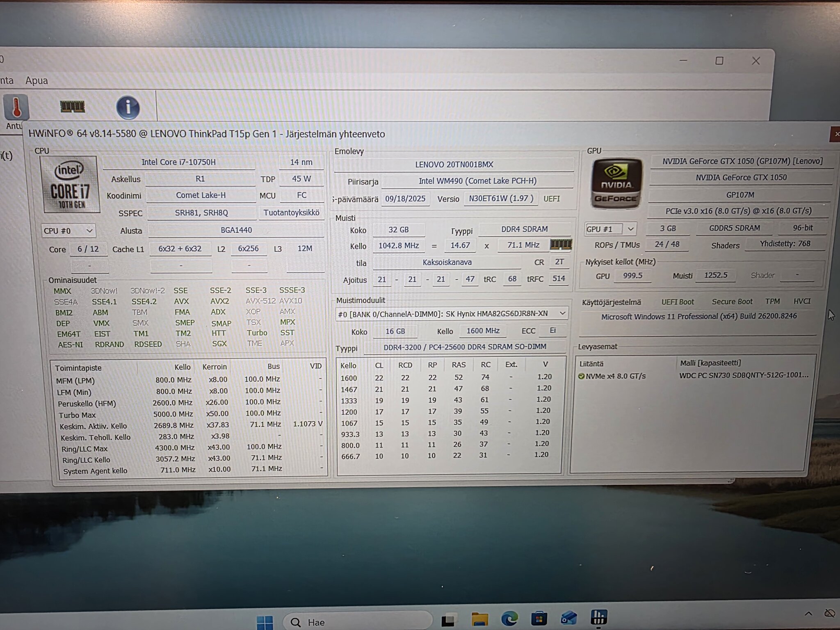Image resolution: width=840 pixels, height=630 pixels.
Task: Click the memory module toolbar icon
Action: [x=72, y=107]
